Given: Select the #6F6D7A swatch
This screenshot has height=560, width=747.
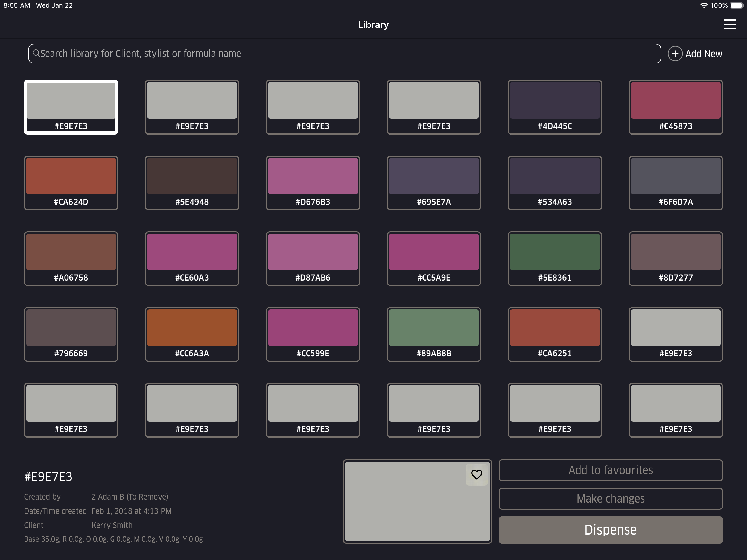Looking at the screenshot, I should pyautogui.click(x=675, y=183).
